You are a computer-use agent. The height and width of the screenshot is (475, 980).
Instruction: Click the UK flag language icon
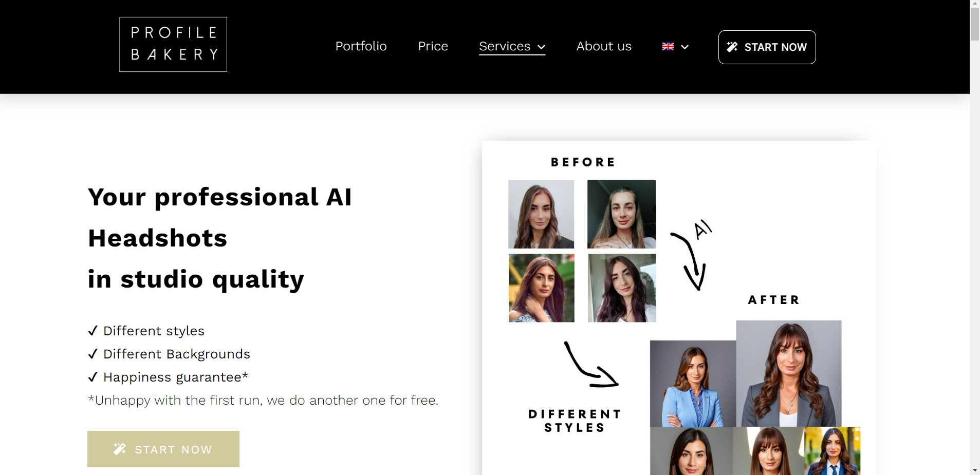pyautogui.click(x=668, y=46)
